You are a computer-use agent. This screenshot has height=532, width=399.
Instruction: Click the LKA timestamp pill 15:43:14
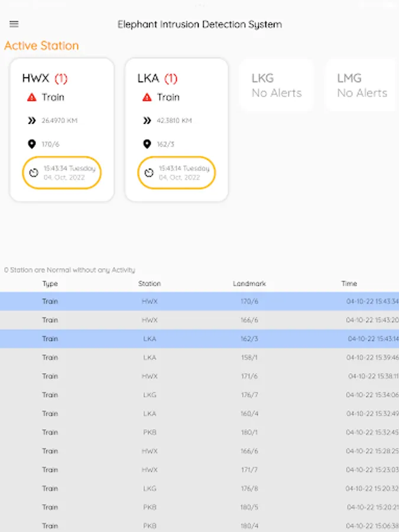(x=177, y=173)
